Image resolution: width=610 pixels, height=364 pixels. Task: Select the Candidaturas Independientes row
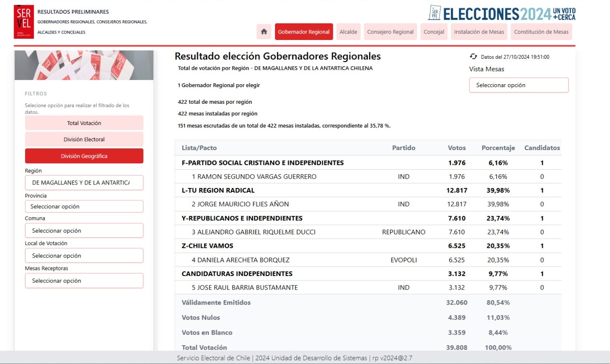[x=368, y=274]
